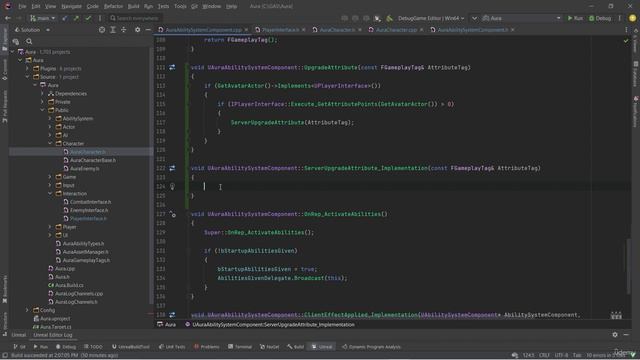Click the lightbulb hint at line 124

[x=172, y=187]
